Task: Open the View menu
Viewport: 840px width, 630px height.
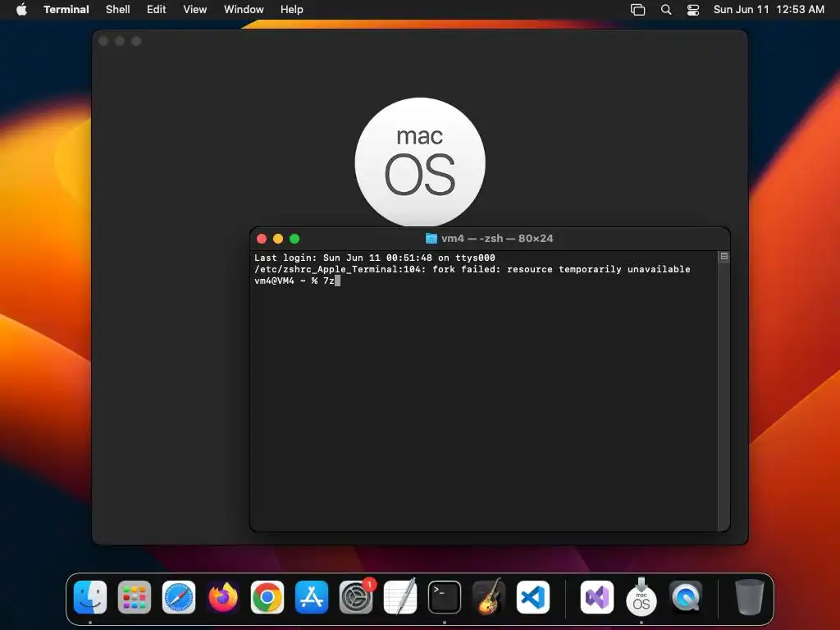Action: (194, 9)
